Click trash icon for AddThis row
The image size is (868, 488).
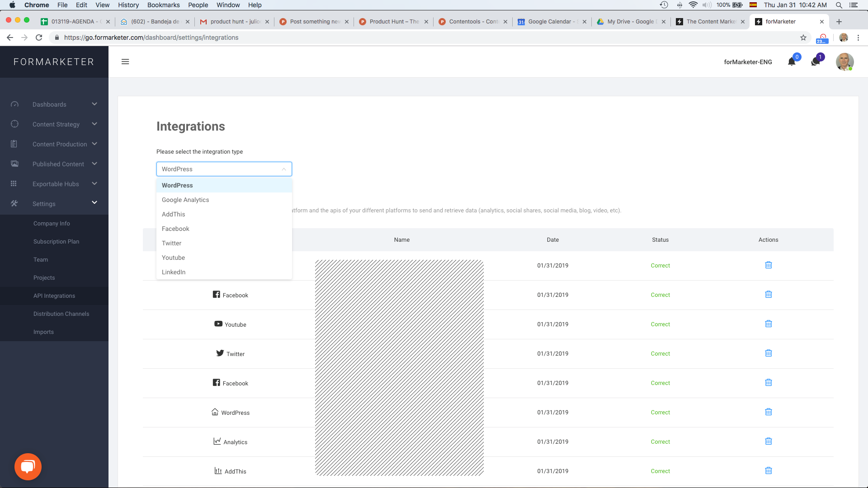pyautogui.click(x=768, y=471)
